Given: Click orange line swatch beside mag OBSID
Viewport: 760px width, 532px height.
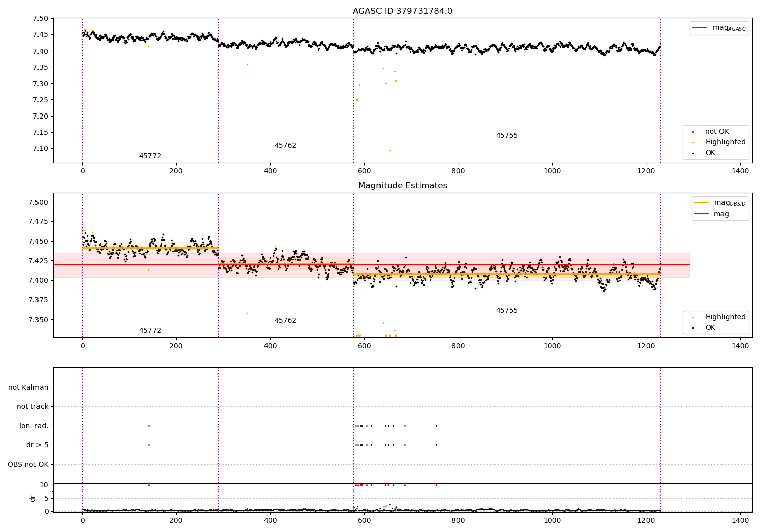Looking at the screenshot, I should pyautogui.click(x=701, y=203).
